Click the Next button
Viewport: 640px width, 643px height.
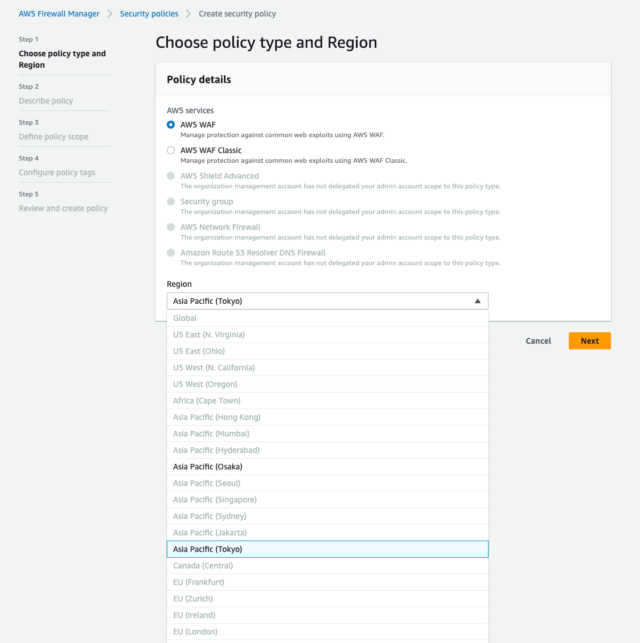[590, 341]
